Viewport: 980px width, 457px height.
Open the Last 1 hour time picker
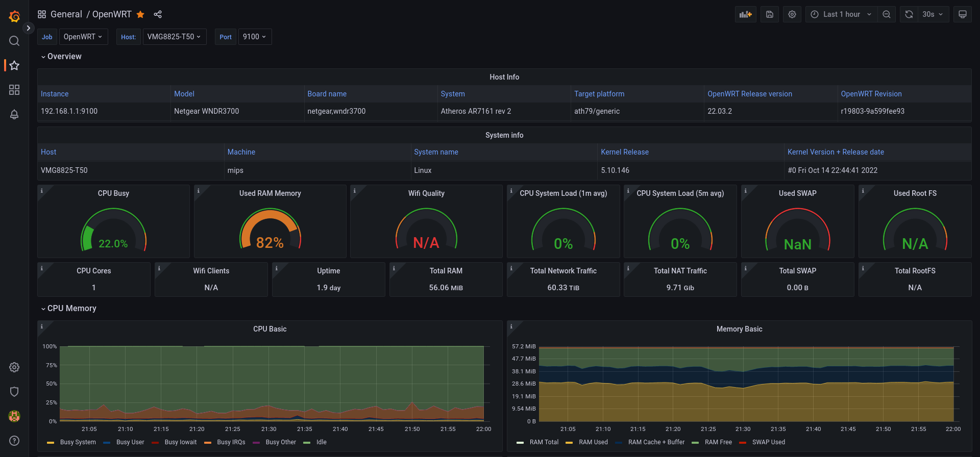[x=842, y=14]
